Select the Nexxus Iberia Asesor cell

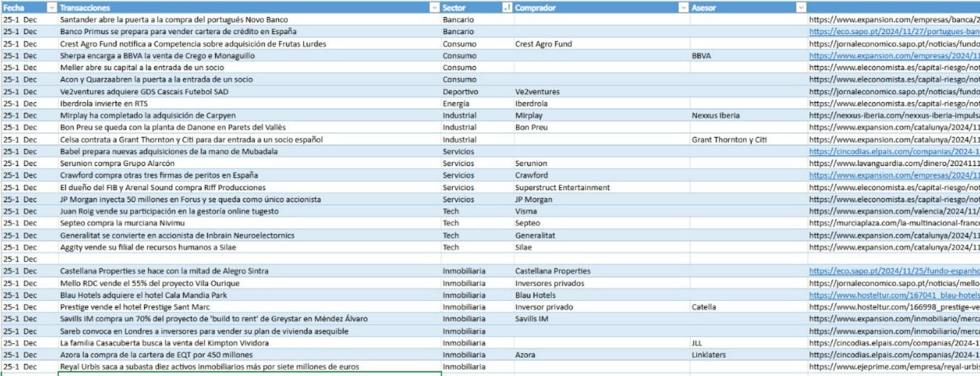click(749, 115)
